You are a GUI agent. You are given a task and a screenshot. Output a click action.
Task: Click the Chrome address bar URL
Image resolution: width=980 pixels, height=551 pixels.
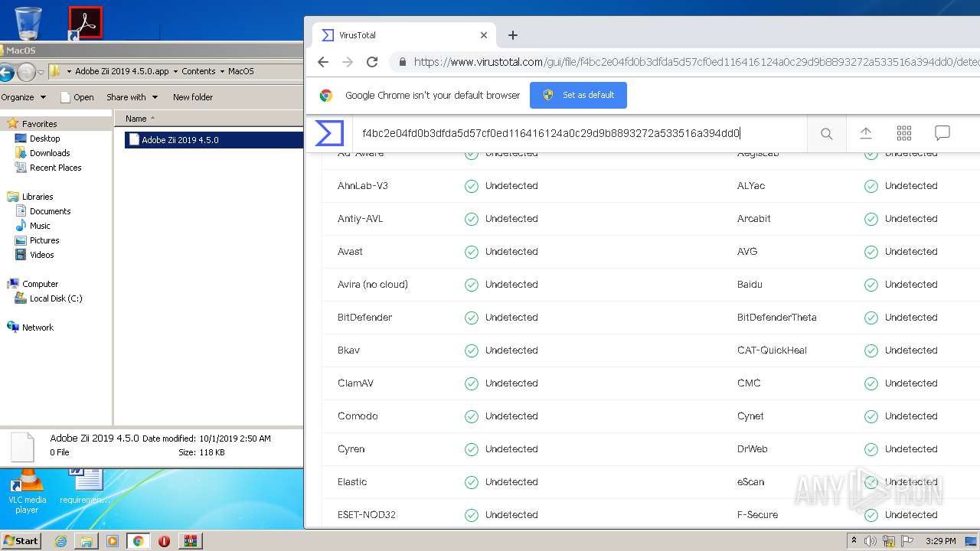point(697,63)
